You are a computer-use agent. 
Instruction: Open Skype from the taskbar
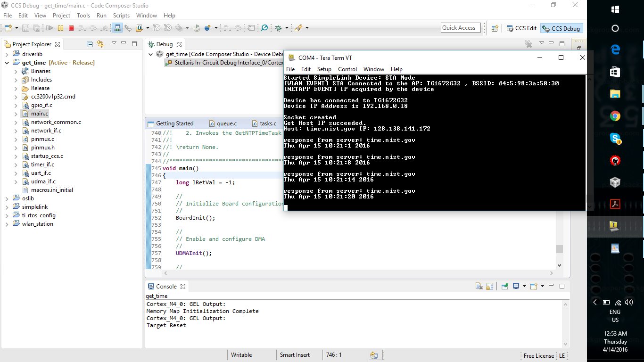(x=615, y=138)
